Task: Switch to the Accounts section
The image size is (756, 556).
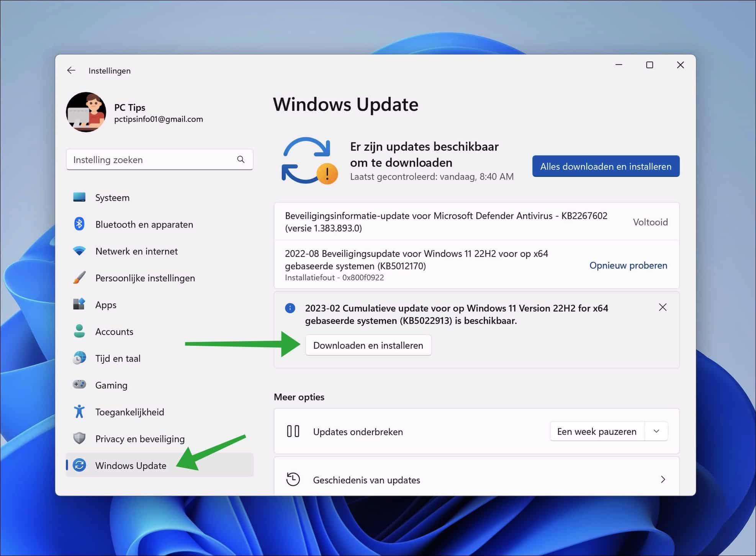Action: (114, 332)
